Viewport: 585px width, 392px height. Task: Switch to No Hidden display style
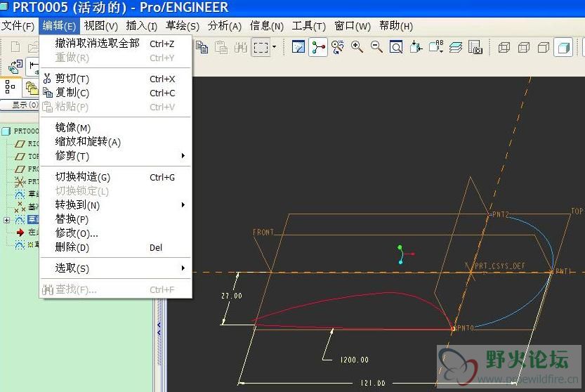pos(544,47)
